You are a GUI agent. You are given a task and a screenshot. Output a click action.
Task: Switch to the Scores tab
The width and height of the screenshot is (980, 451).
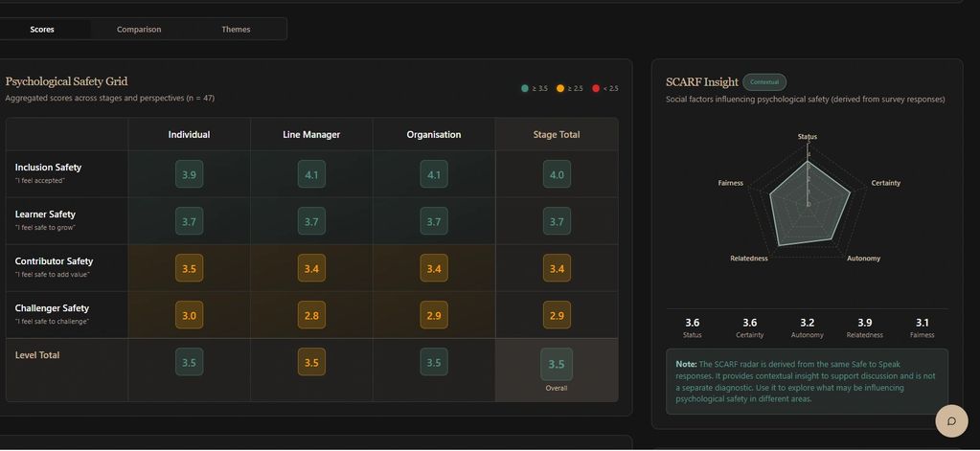[x=42, y=30]
